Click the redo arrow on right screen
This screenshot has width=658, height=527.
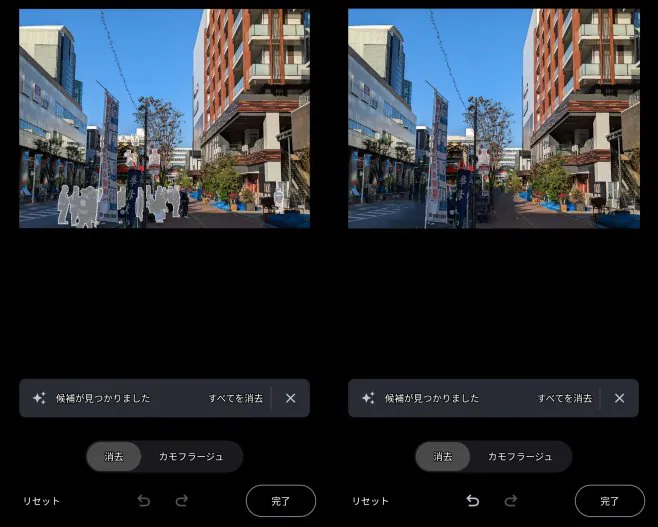point(511,501)
